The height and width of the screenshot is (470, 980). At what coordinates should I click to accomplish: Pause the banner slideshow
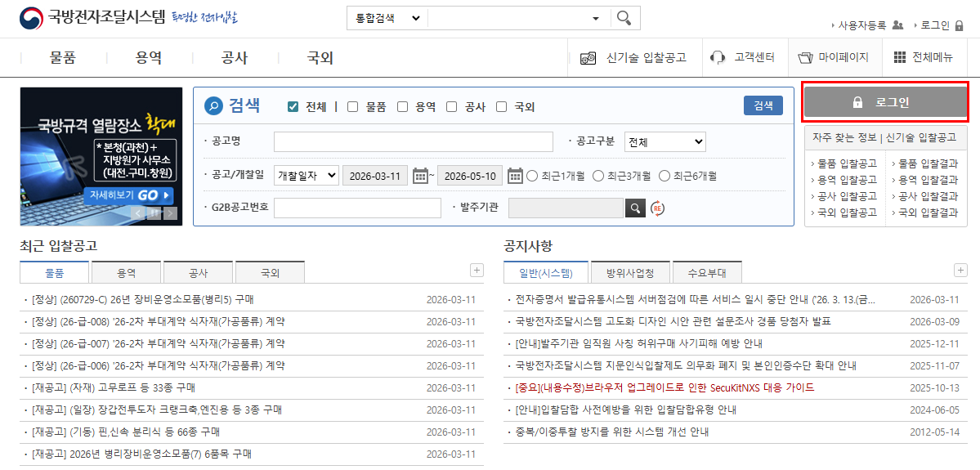click(154, 213)
